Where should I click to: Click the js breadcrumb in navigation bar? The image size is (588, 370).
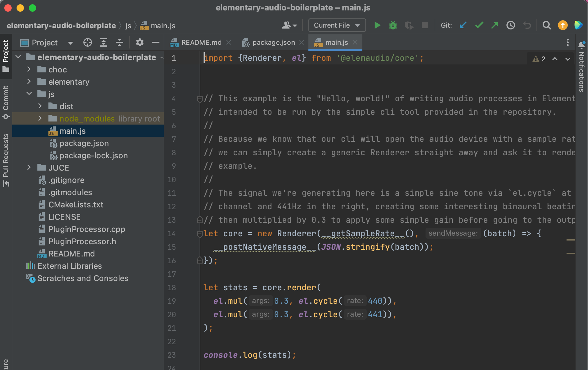128,26
